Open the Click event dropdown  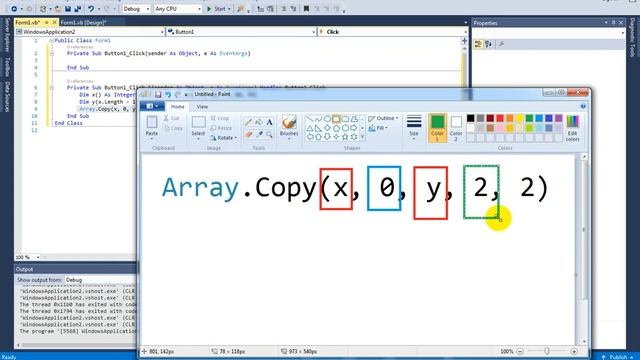pyautogui.click(x=393, y=32)
